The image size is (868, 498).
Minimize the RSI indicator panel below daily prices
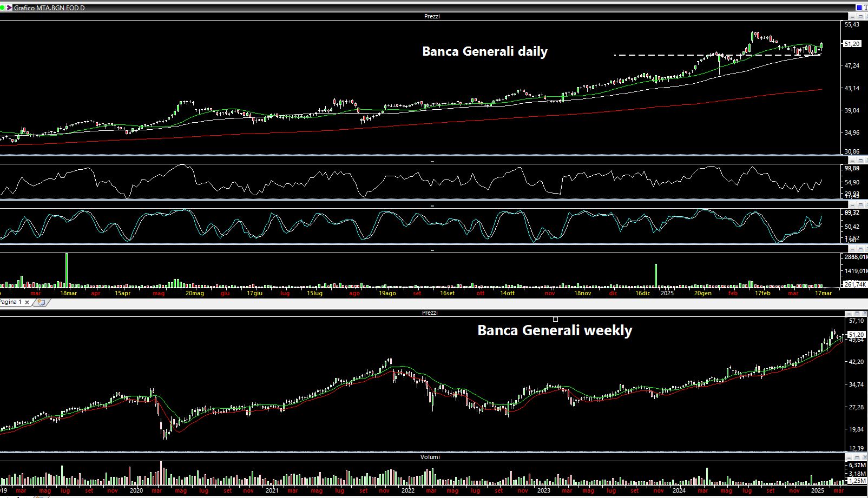[853, 160]
